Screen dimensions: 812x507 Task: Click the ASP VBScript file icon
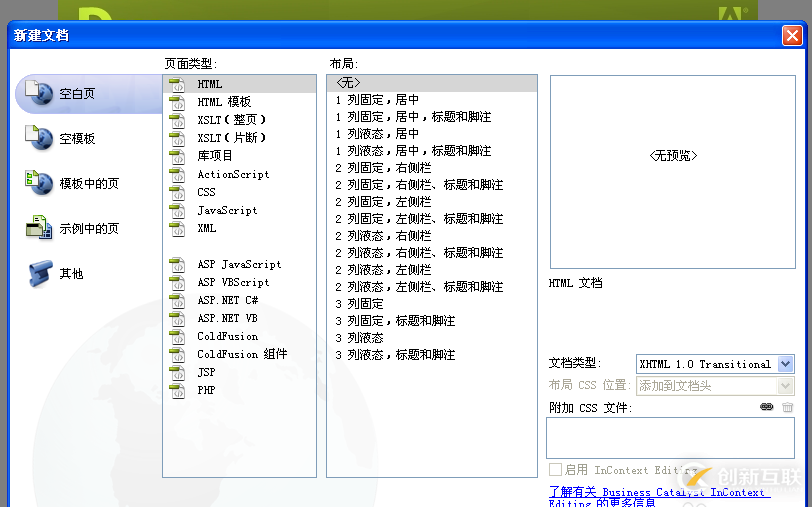pos(177,282)
